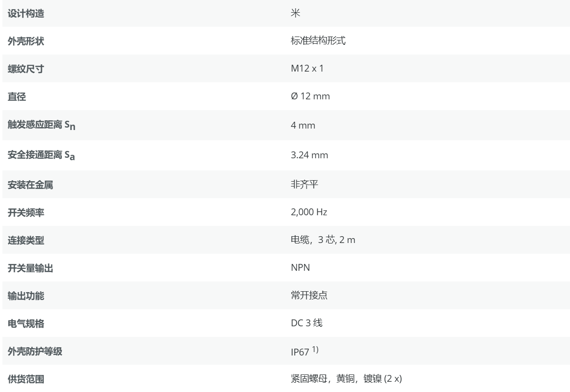Click the 紧固螺母，黄铜，镀镍 (2 x) value
The image size is (570, 392).
point(346,379)
